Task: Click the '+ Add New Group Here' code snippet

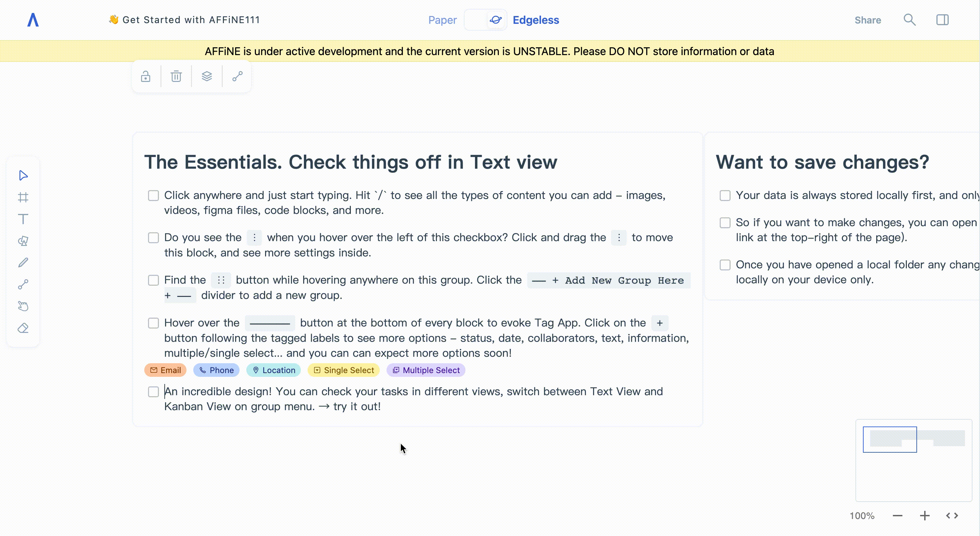Action: (608, 281)
